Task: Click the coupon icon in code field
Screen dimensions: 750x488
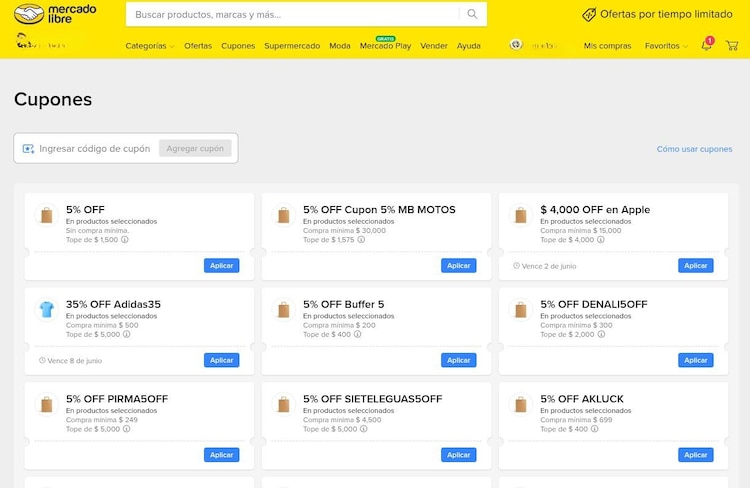Action: coord(28,149)
